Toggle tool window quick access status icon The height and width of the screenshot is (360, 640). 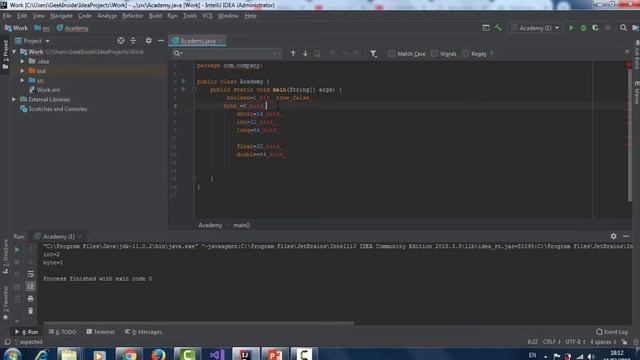click(7, 342)
